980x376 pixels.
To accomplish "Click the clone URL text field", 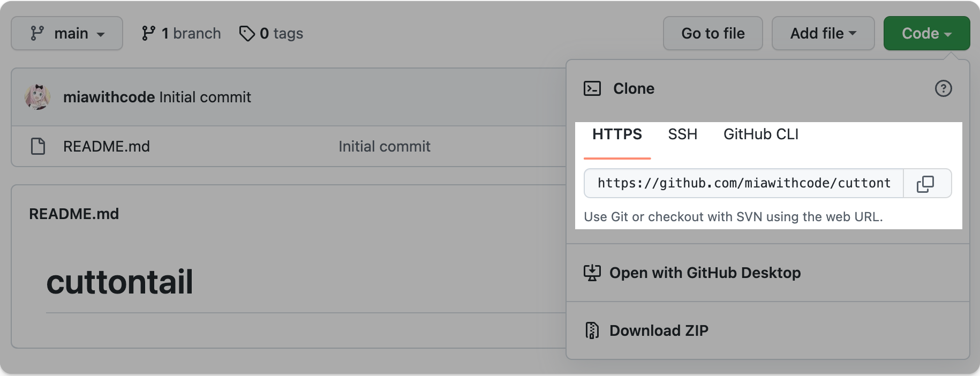I will [743, 183].
